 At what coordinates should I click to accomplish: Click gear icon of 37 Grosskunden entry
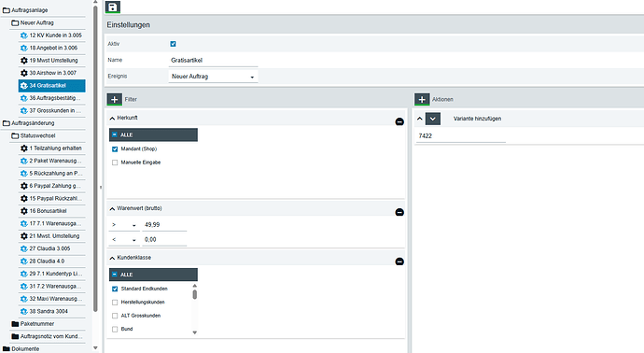24,110
